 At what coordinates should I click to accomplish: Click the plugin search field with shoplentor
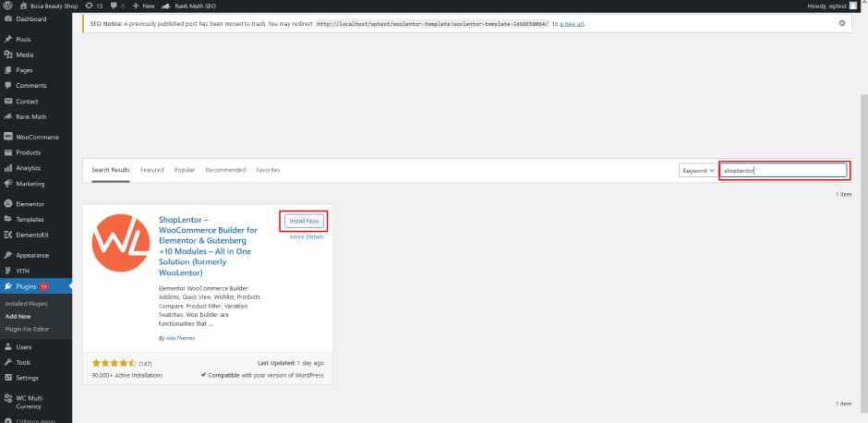tap(783, 171)
